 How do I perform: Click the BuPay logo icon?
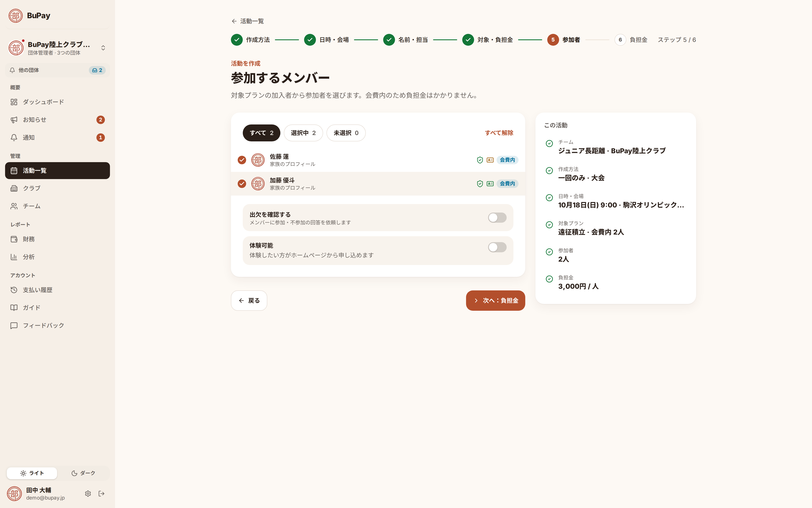[x=15, y=15]
